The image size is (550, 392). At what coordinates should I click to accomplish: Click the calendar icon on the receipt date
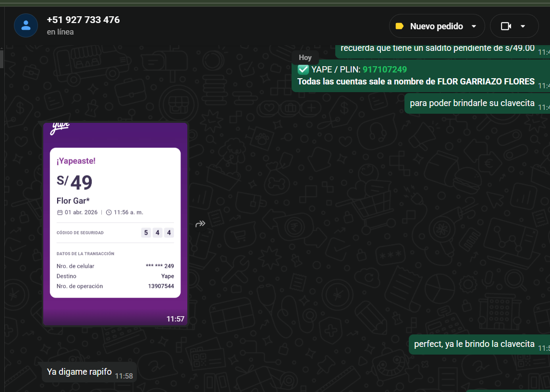click(x=60, y=213)
